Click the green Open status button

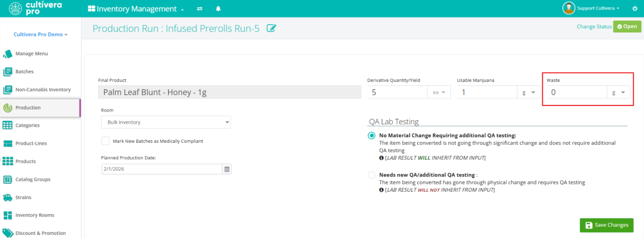pos(627,26)
